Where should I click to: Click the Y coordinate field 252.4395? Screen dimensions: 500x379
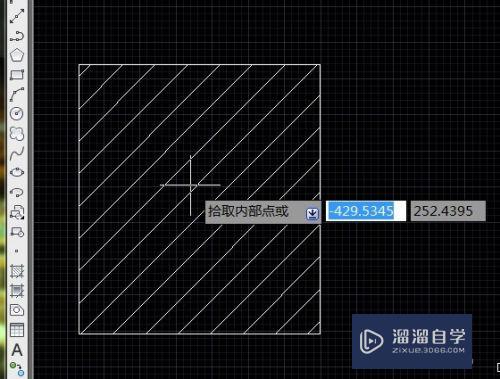tap(448, 211)
